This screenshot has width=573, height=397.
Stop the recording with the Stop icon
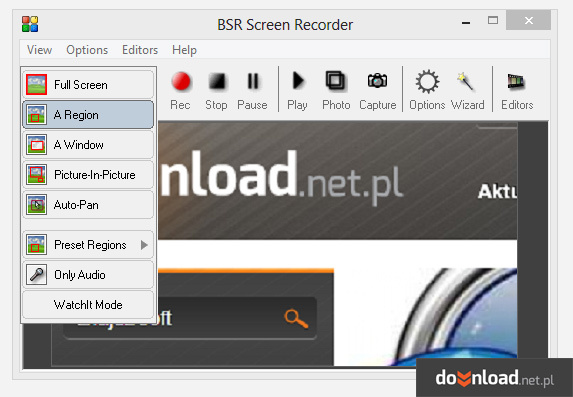coord(217,81)
